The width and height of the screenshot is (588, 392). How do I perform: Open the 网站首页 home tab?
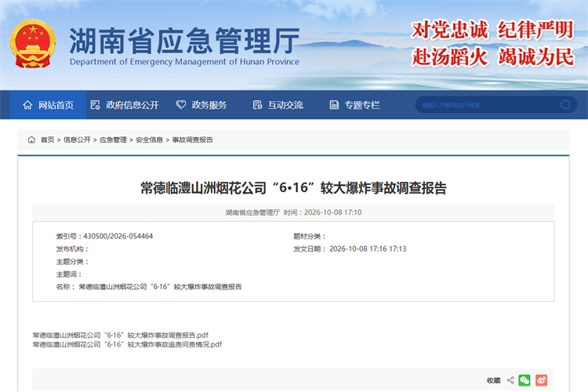click(x=48, y=104)
